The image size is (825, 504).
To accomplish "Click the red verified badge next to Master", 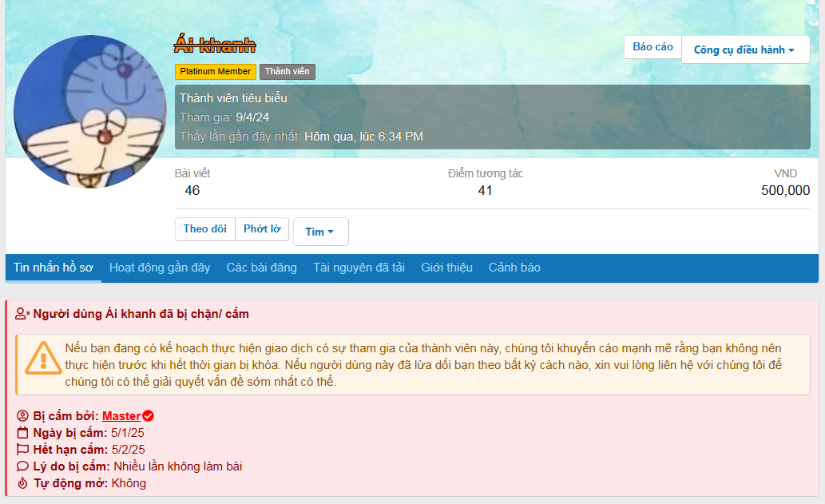I will pos(149,416).
